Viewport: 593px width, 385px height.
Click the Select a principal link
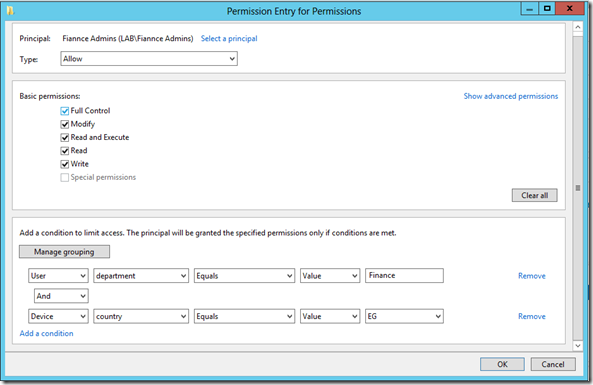pos(229,39)
